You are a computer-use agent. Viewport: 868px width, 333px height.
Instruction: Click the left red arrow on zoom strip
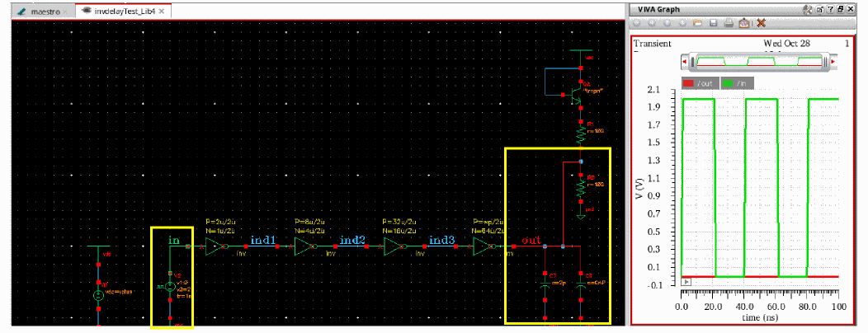pos(684,61)
